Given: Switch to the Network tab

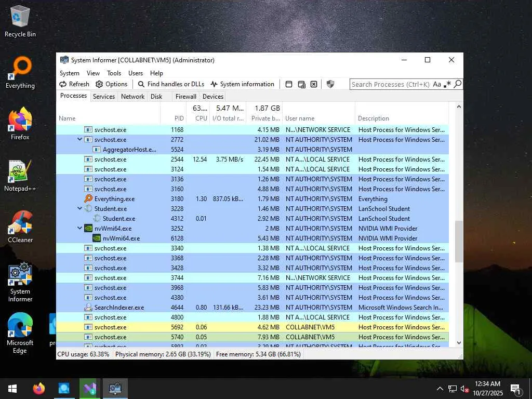Looking at the screenshot, I should click(x=132, y=96).
